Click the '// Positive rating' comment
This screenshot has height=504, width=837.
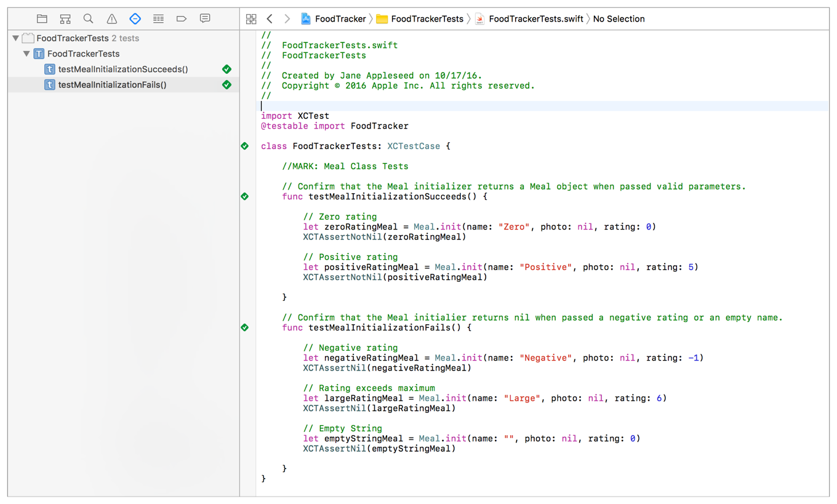350,257
